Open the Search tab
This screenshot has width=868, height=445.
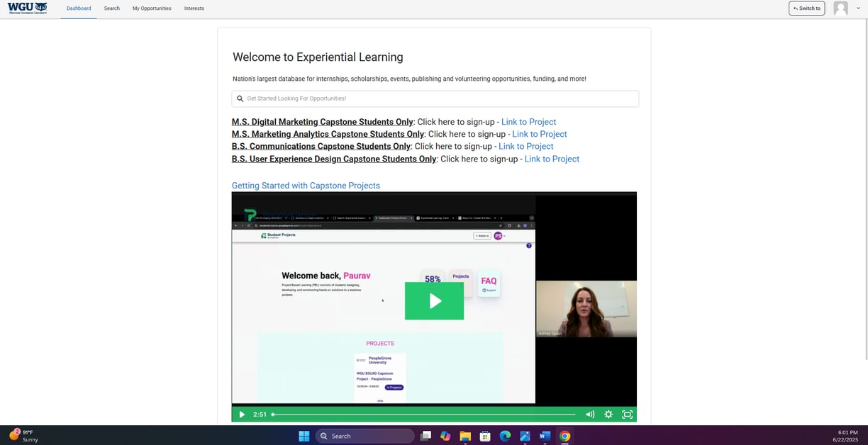[x=111, y=9]
